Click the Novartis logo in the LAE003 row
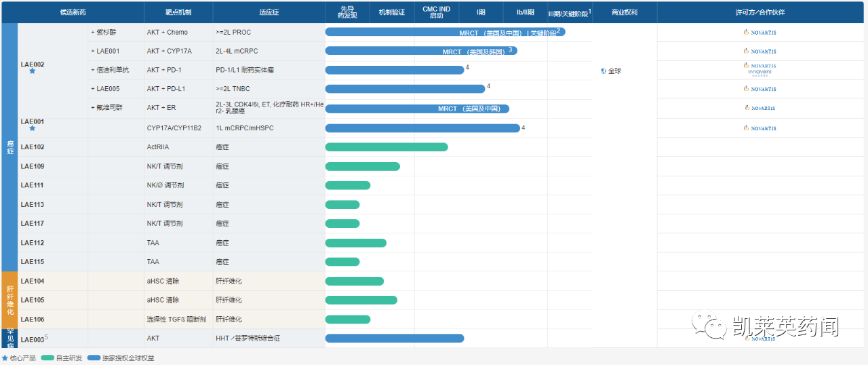Image resolution: width=868 pixels, height=365 pixels. click(x=759, y=338)
